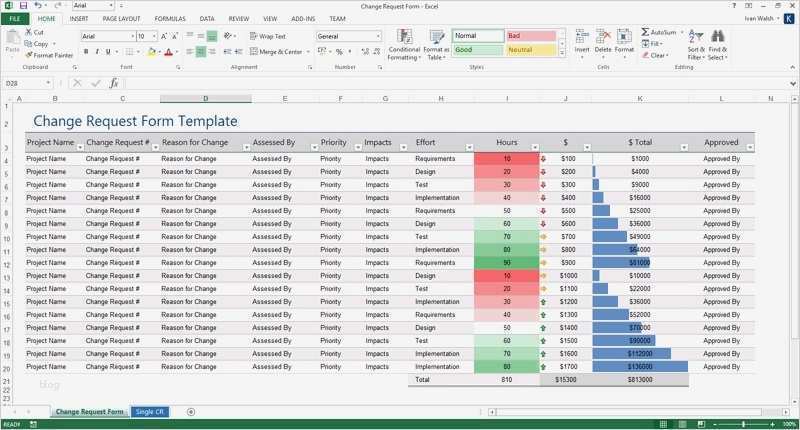Switch to the FORMULAS tab
The image size is (800, 430).
(170, 19)
